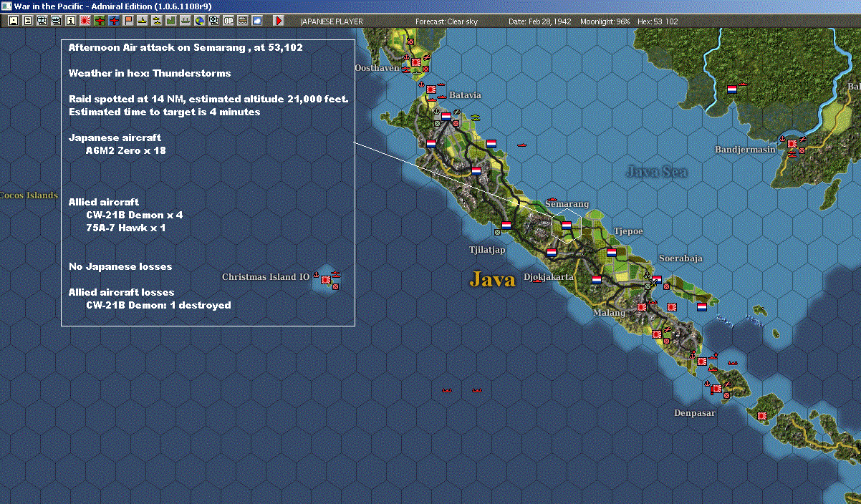Click 'A6M2 Zero x 18' line
The image size is (861, 504).
tap(126, 150)
